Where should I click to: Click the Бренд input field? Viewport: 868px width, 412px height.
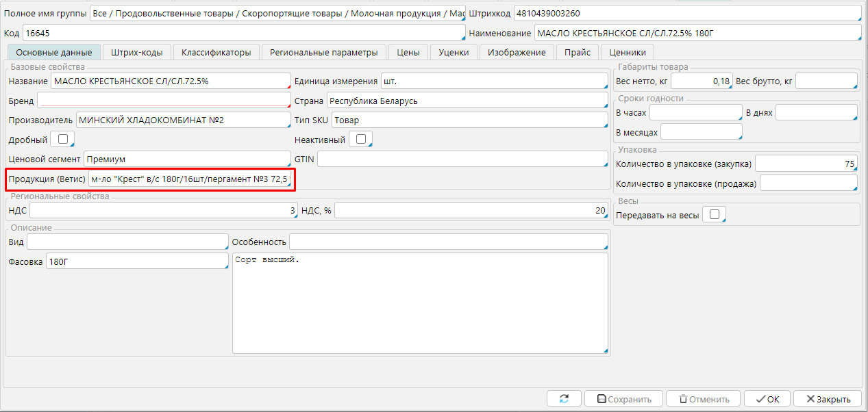[163, 101]
